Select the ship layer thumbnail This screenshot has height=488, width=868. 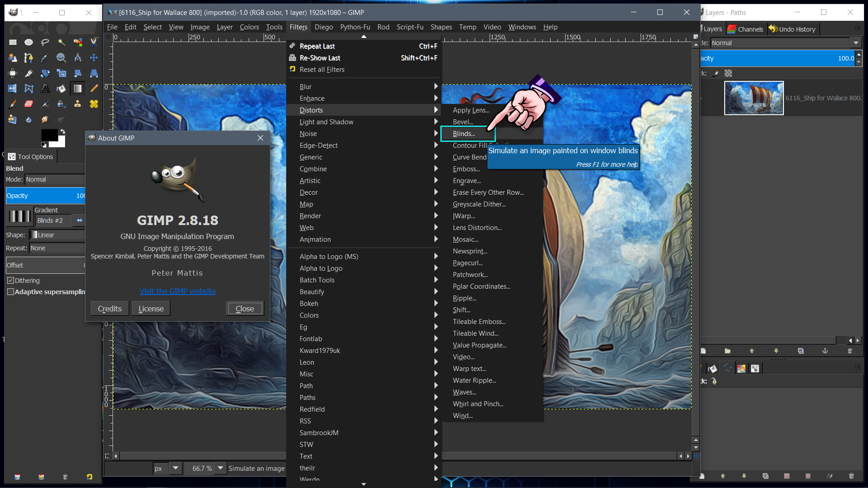[754, 98]
